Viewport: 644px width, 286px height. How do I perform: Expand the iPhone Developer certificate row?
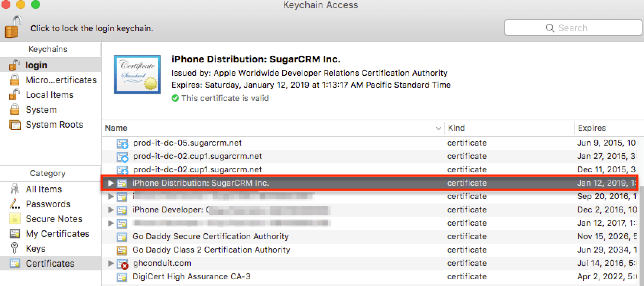(x=111, y=209)
